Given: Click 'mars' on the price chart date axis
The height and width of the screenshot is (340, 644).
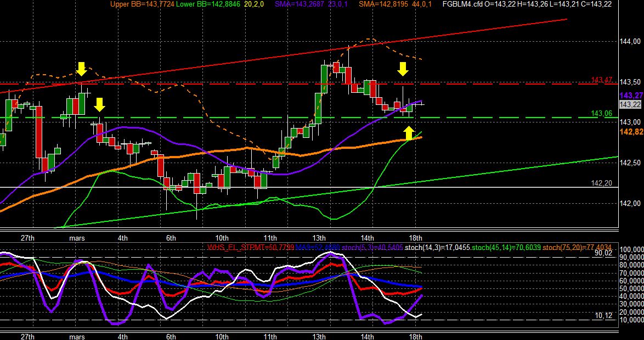Looking at the screenshot, I should coord(77,238).
